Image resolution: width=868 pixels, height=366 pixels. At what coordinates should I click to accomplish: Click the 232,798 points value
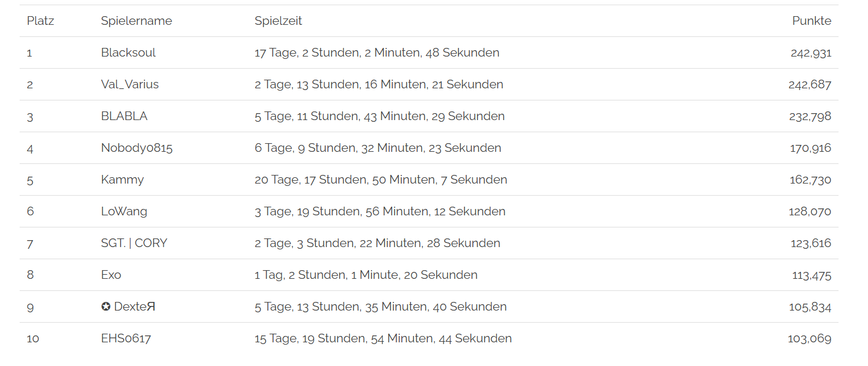point(810,117)
